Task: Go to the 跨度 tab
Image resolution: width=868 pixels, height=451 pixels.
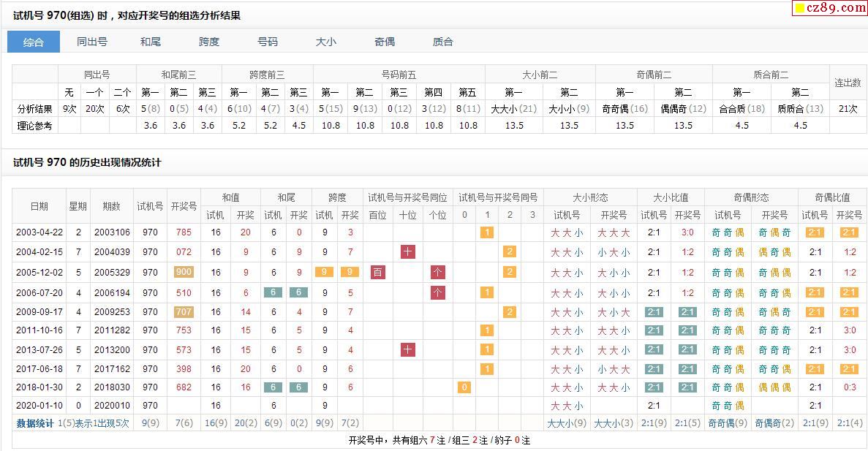Action: [x=209, y=42]
